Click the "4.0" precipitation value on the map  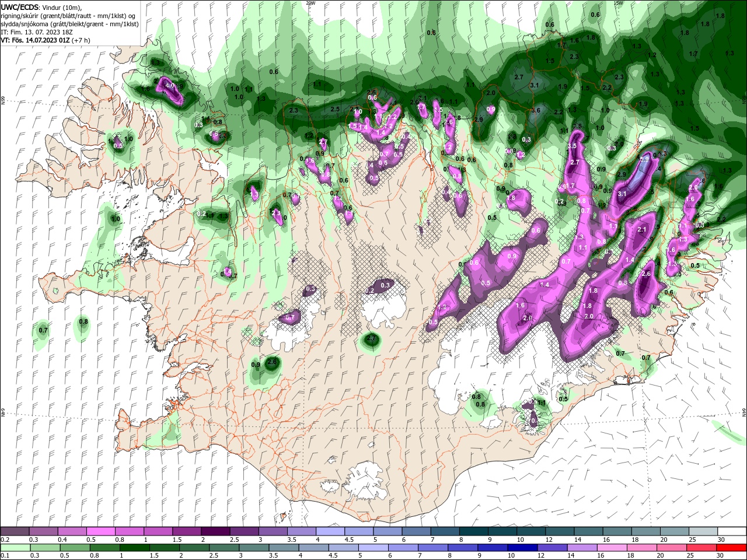click(x=170, y=86)
